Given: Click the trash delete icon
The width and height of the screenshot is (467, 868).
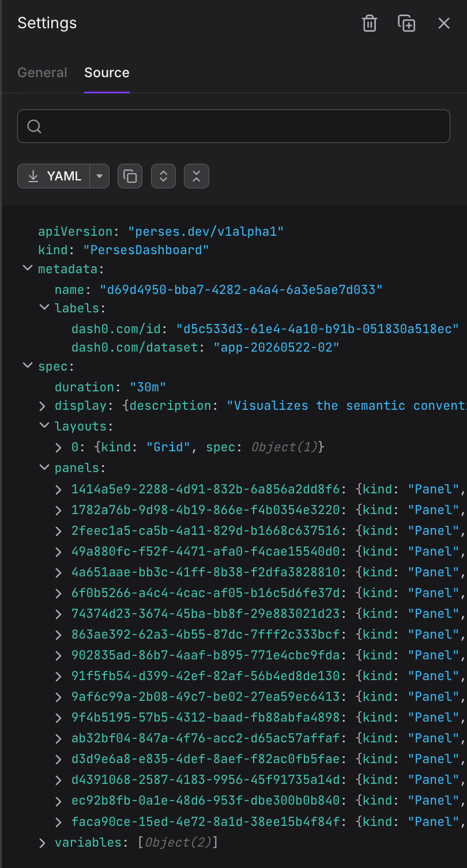Looking at the screenshot, I should pos(370,23).
